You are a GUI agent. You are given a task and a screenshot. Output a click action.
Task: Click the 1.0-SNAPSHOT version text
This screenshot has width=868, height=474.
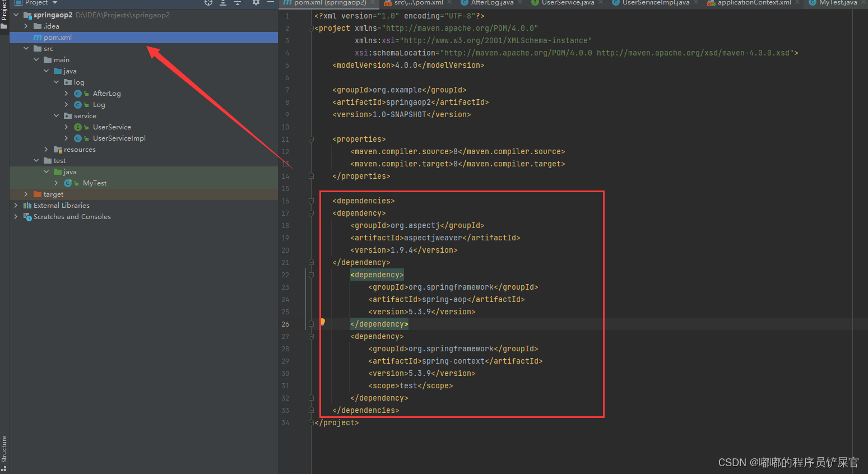click(x=399, y=114)
